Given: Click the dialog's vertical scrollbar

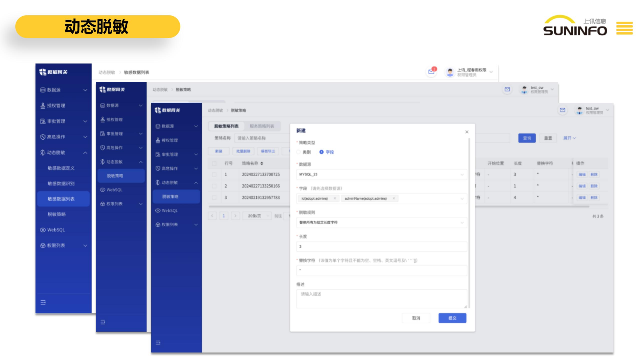Looking at the screenshot, I should [x=469, y=222].
